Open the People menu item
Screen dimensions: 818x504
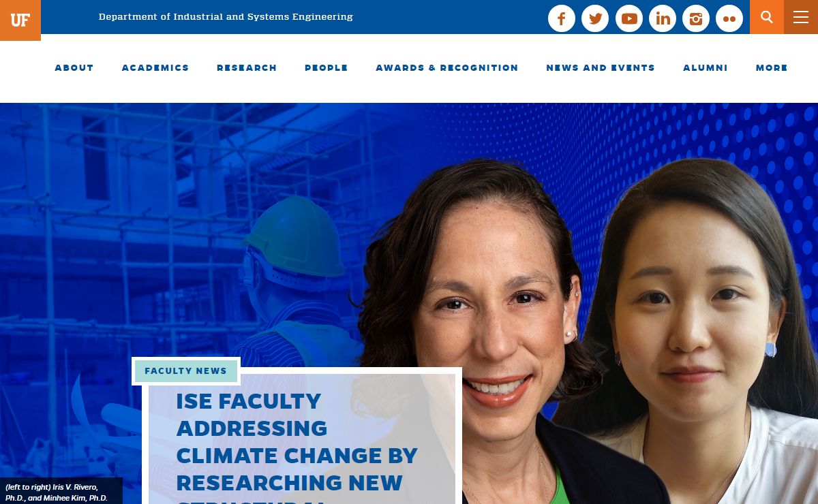(x=327, y=68)
